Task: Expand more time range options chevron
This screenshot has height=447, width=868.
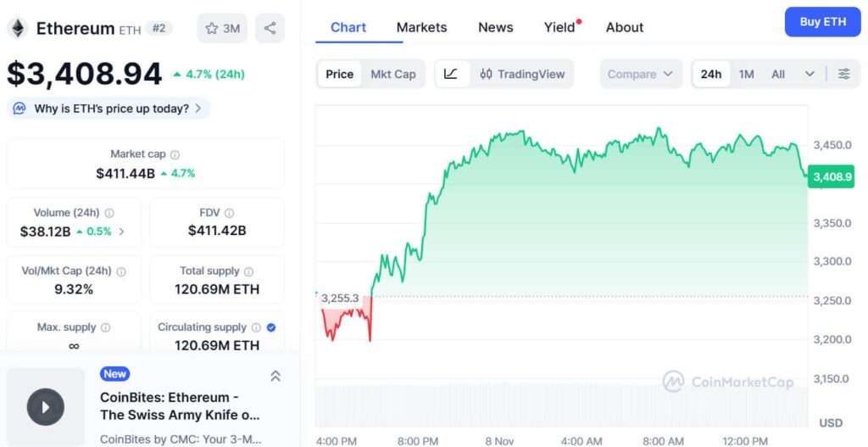Action: 810,74
